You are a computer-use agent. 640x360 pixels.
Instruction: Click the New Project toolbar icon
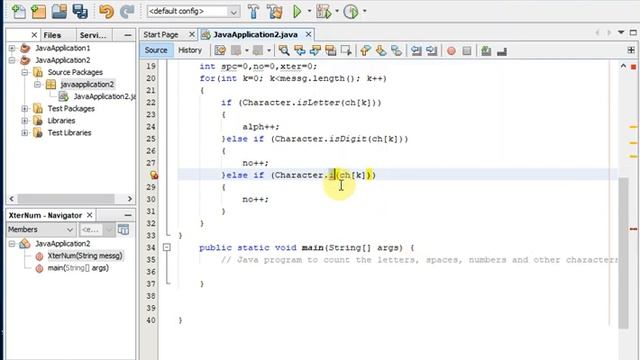pyautogui.click(x=39, y=11)
